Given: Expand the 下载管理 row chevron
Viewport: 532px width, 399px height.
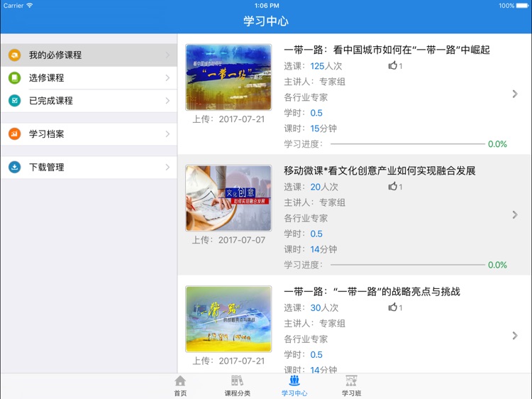Looking at the screenshot, I should [x=167, y=167].
